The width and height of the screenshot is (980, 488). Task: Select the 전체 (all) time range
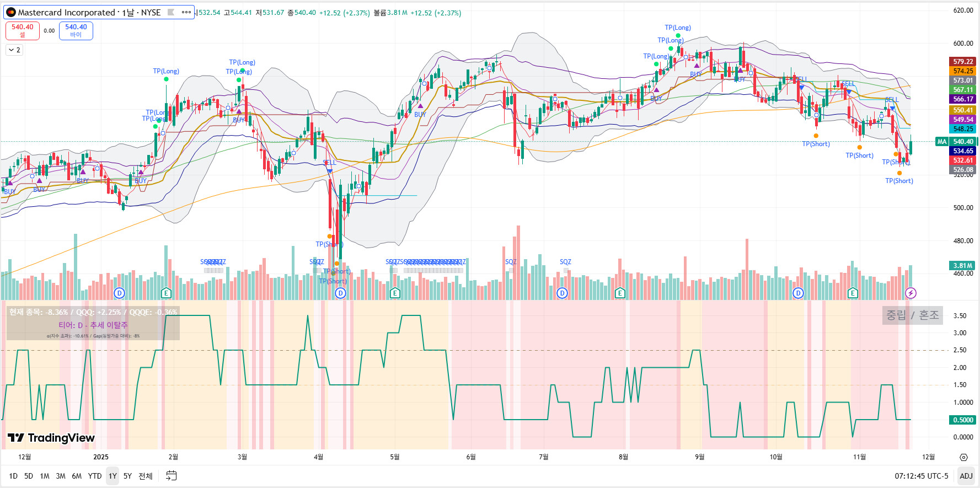pos(146,476)
